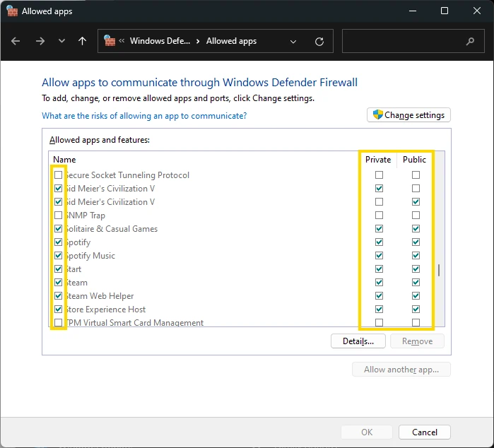494x448 pixels.
Task: Go up one level with the up arrow
Action: 82,41
